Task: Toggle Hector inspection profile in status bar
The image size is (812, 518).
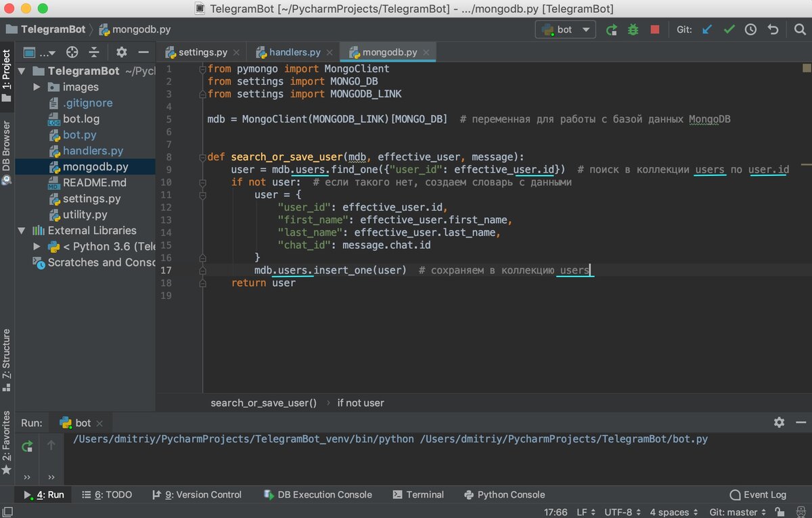Action: click(803, 512)
